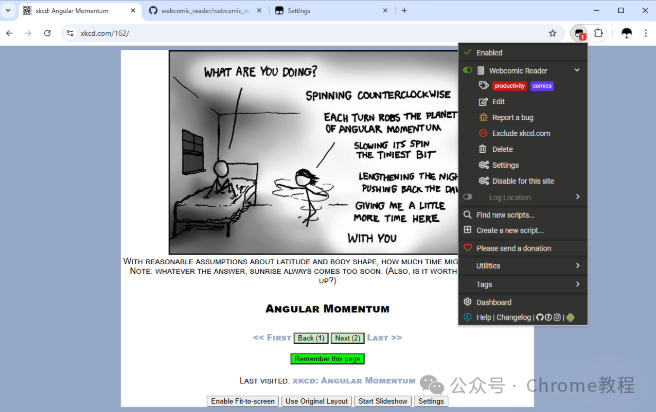Viewport: 656px width, 412px height.
Task: Click the tags icon beside productivity
Action: coord(484,85)
